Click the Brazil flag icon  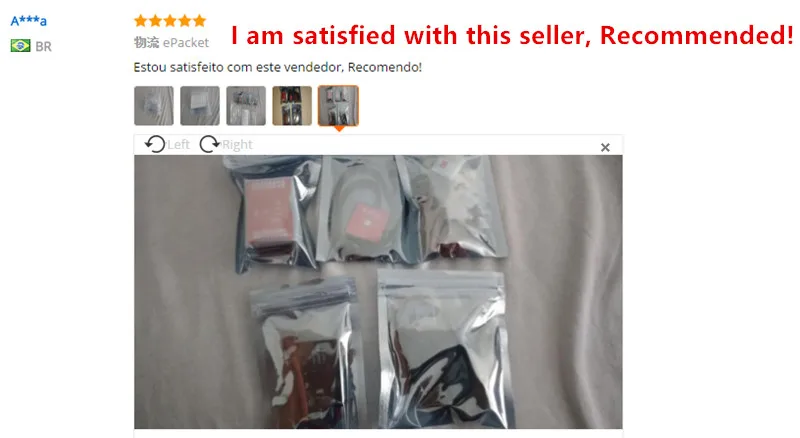click(20, 46)
